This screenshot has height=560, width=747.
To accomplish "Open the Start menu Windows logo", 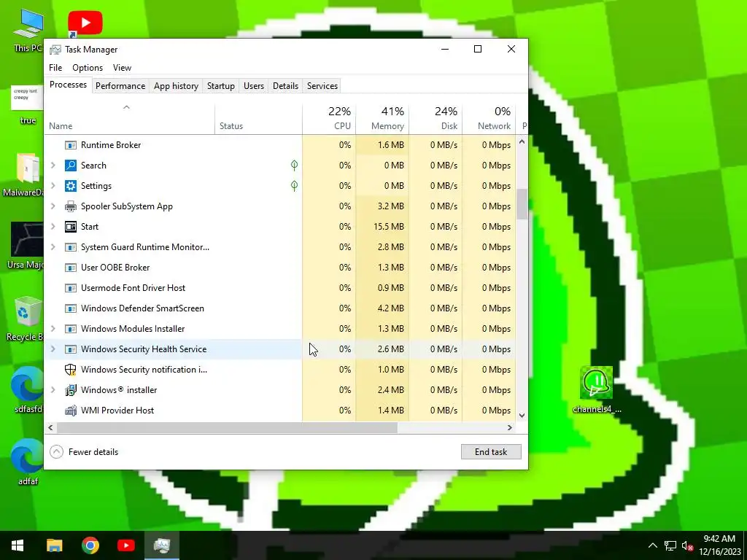I will [18, 545].
